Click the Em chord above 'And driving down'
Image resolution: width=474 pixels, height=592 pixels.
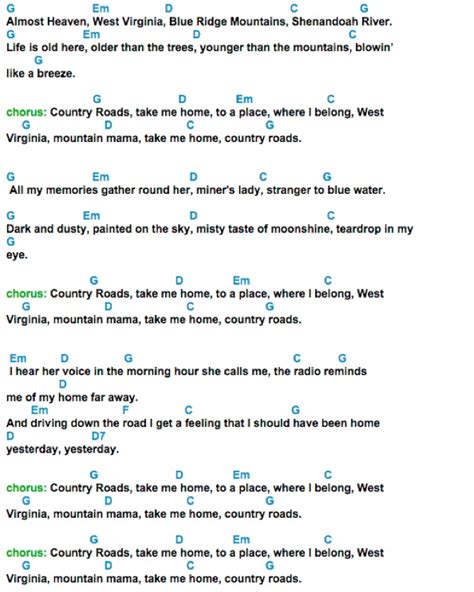pyautogui.click(x=40, y=410)
